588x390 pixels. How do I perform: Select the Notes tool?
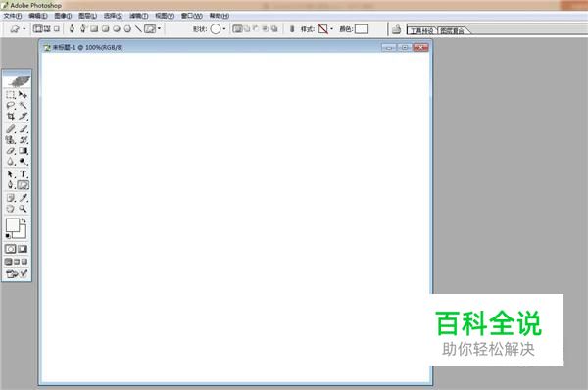click(x=11, y=198)
